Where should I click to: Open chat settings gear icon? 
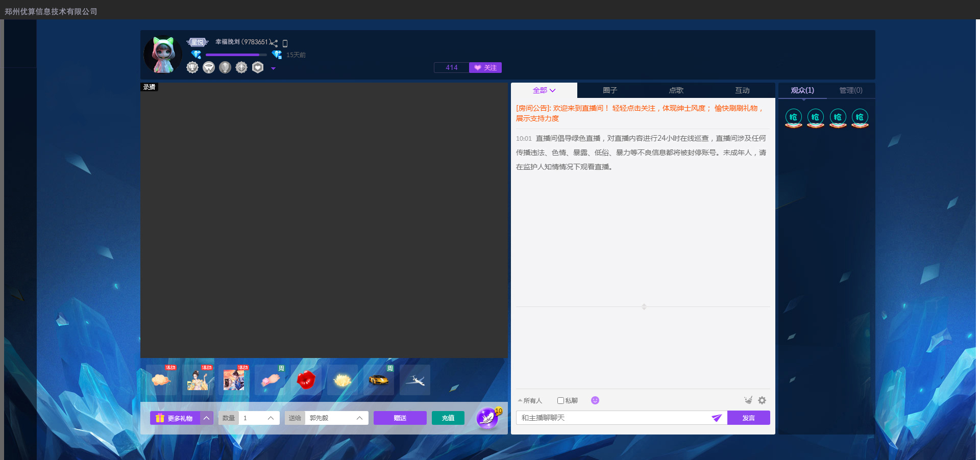(762, 400)
